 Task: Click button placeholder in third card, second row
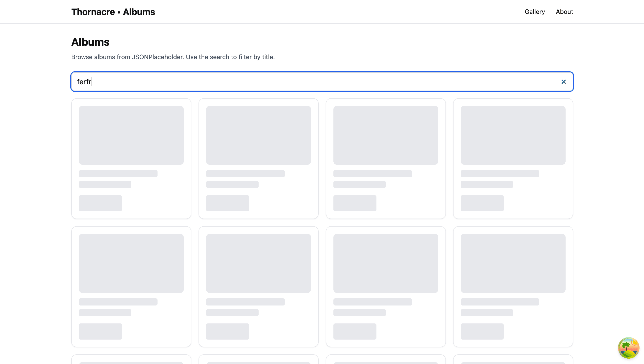click(354, 331)
